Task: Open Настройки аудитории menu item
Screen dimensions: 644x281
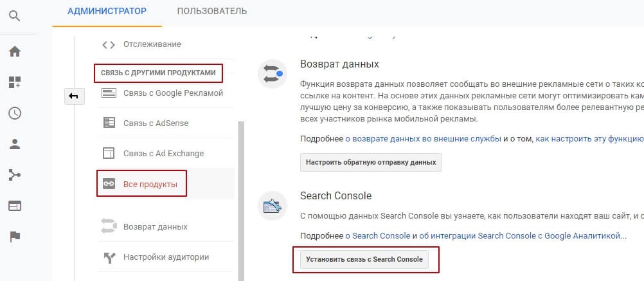Action: pyautogui.click(x=166, y=257)
